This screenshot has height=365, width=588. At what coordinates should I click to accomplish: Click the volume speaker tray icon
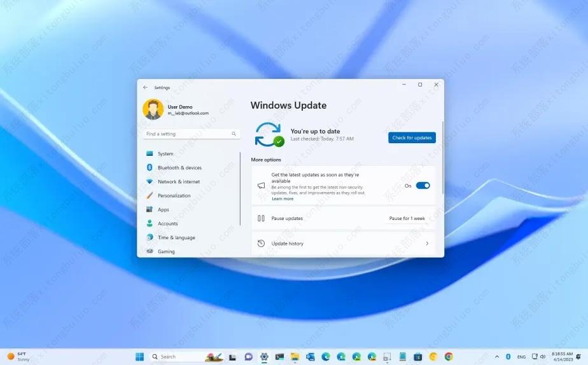(543, 357)
